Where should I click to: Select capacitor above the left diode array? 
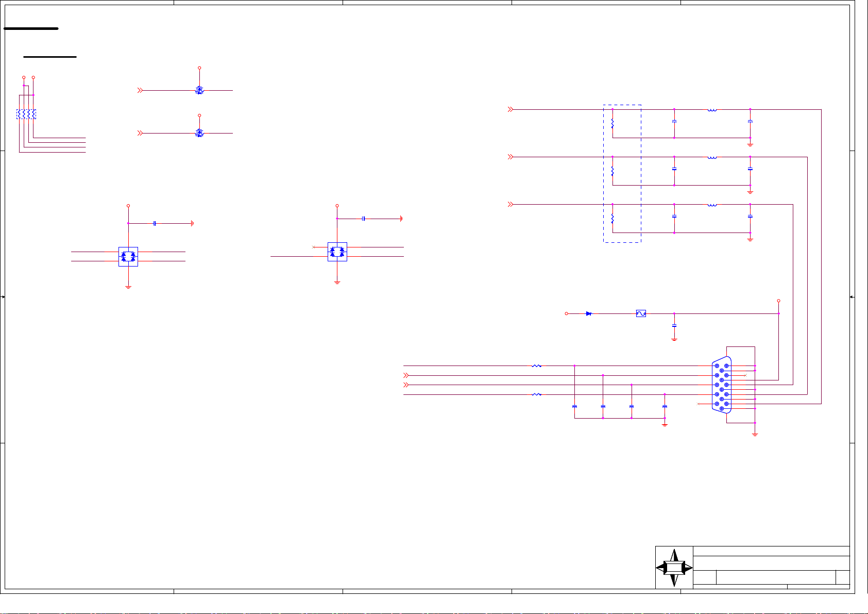click(155, 223)
